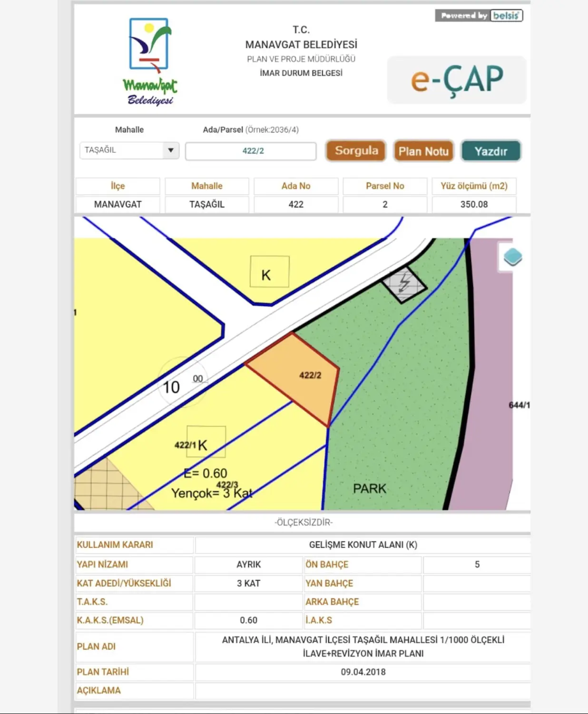Click the İ.A.K.S label

319,620
